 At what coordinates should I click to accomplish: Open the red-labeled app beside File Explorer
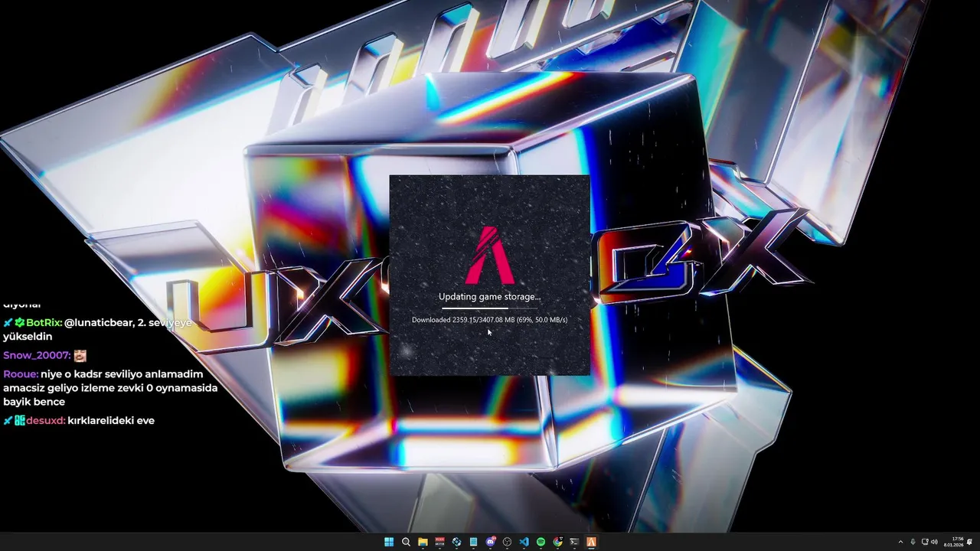tap(439, 542)
